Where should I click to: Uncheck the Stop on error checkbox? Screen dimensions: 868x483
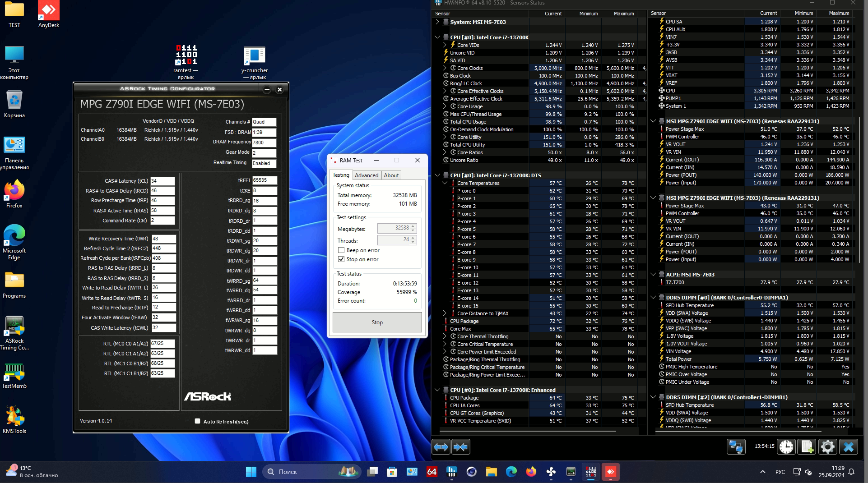click(x=341, y=259)
